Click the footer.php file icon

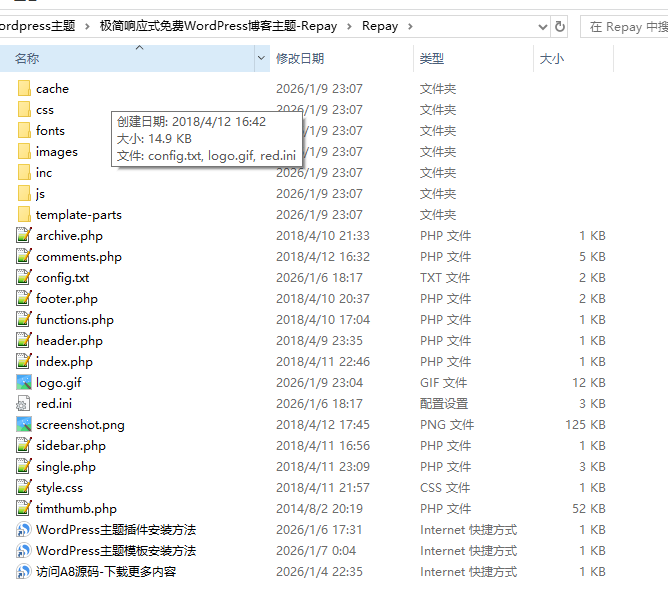coord(24,299)
